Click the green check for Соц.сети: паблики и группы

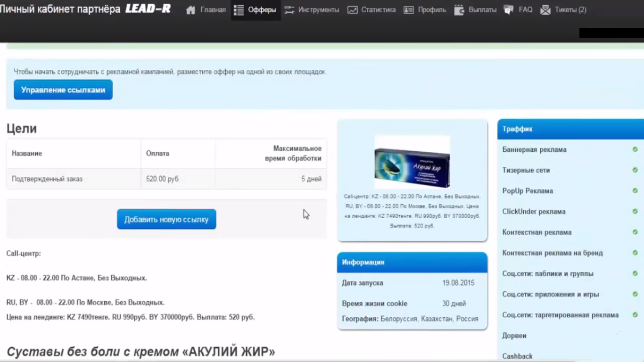(x=635, y=273)
